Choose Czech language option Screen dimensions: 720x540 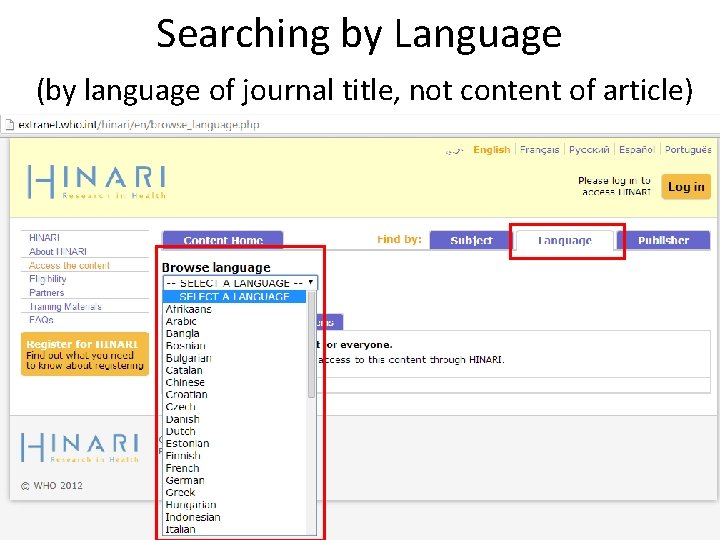point(180,407)
